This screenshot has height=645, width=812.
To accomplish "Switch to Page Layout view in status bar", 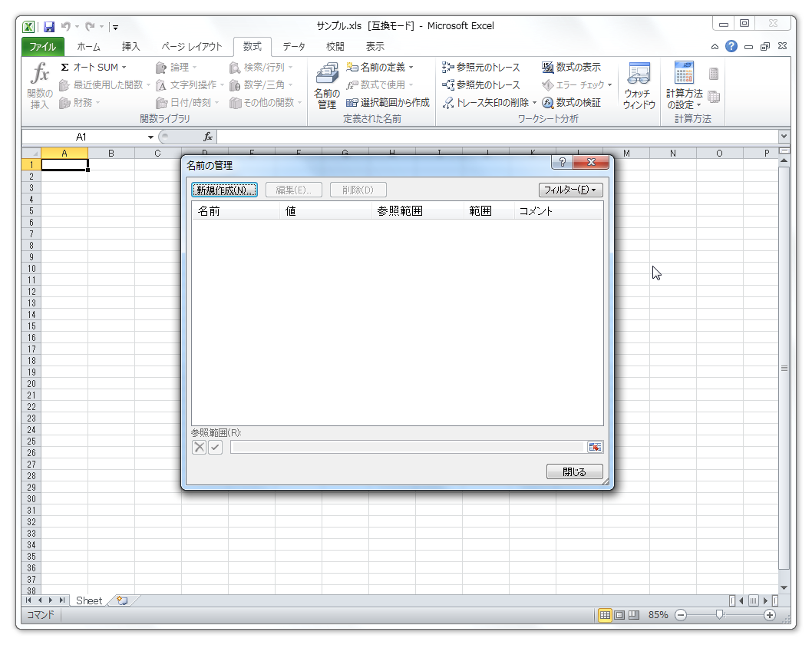I will coord(619,615).
